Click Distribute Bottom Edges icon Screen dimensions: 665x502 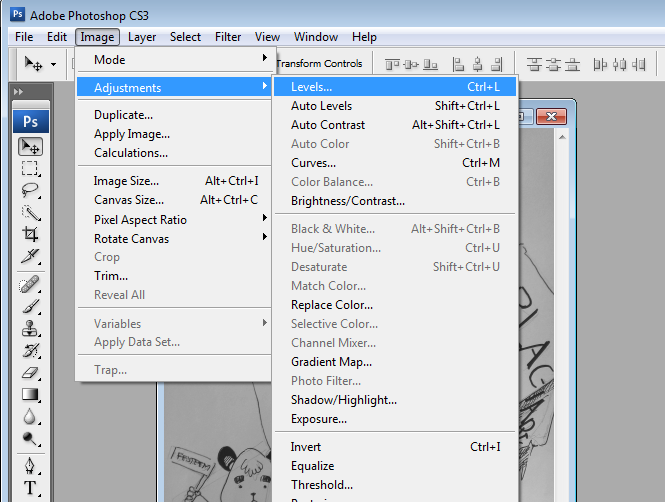(x=573, y=64)
